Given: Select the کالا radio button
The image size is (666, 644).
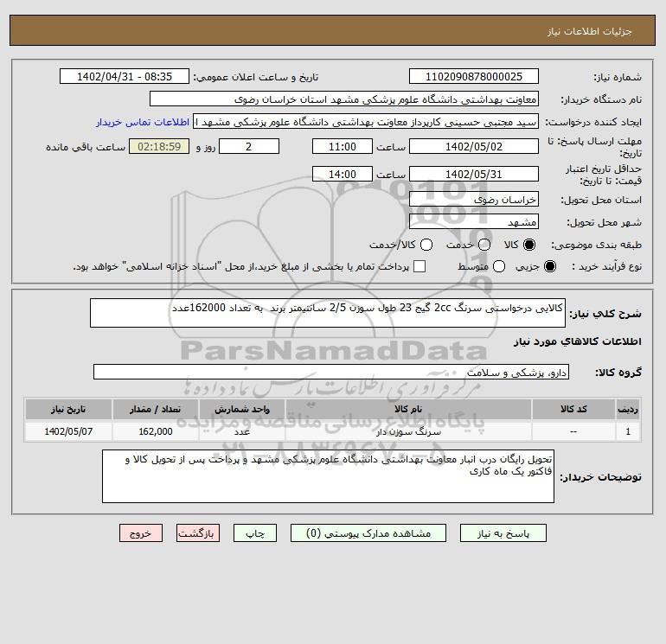Looking at the screenshot, I should pyautogui.click(x=529, y=245).
